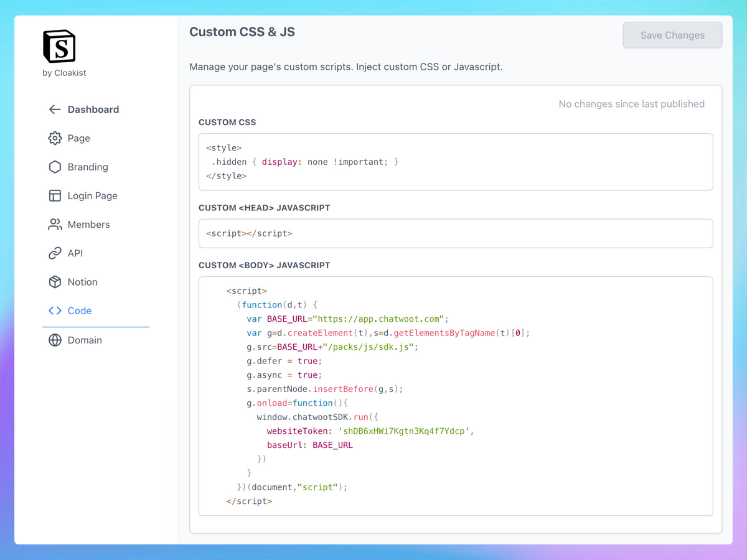Click the websiteToken string in code

pos(403,431)
